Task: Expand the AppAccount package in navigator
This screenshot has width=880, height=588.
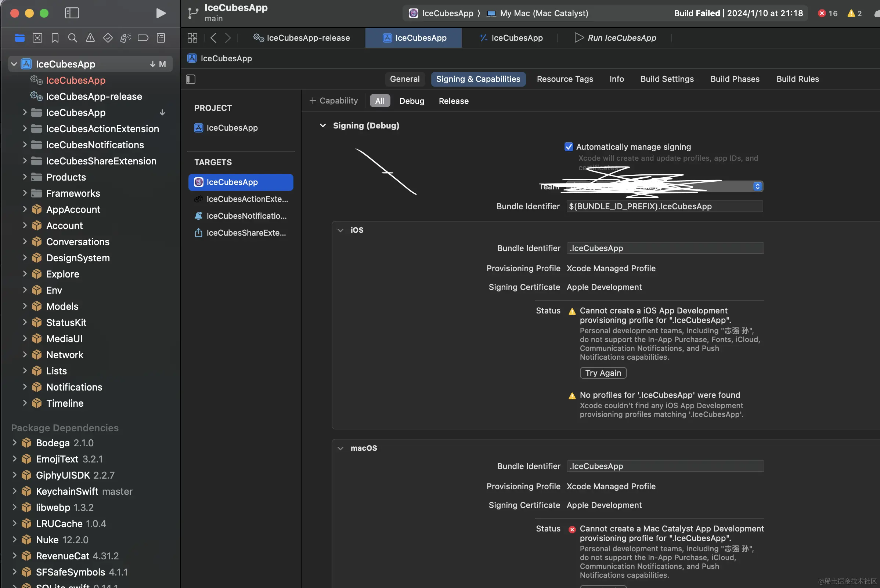Action: [25, 209]
